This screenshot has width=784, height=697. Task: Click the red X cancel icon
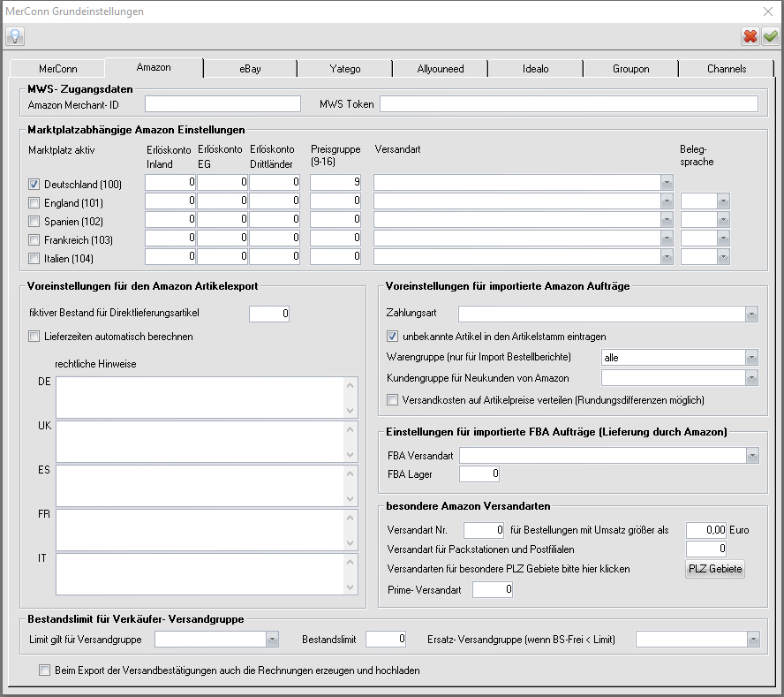(750, 36)
